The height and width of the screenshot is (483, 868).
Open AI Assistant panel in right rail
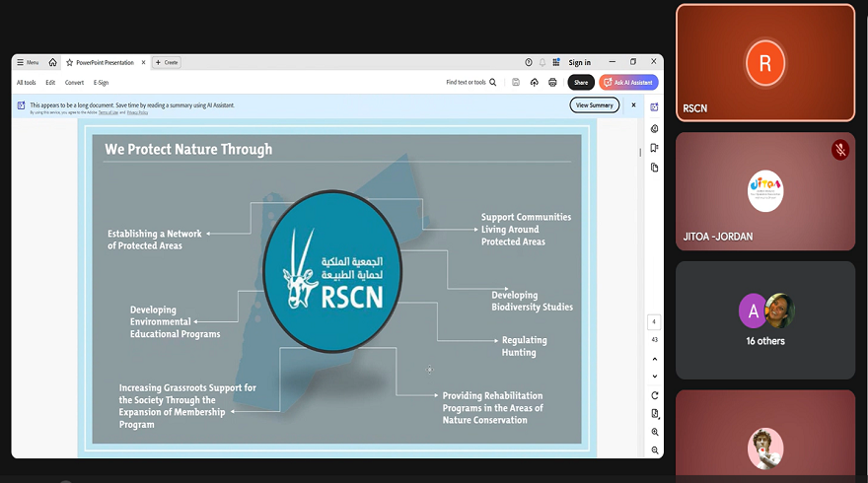[654, 107]
